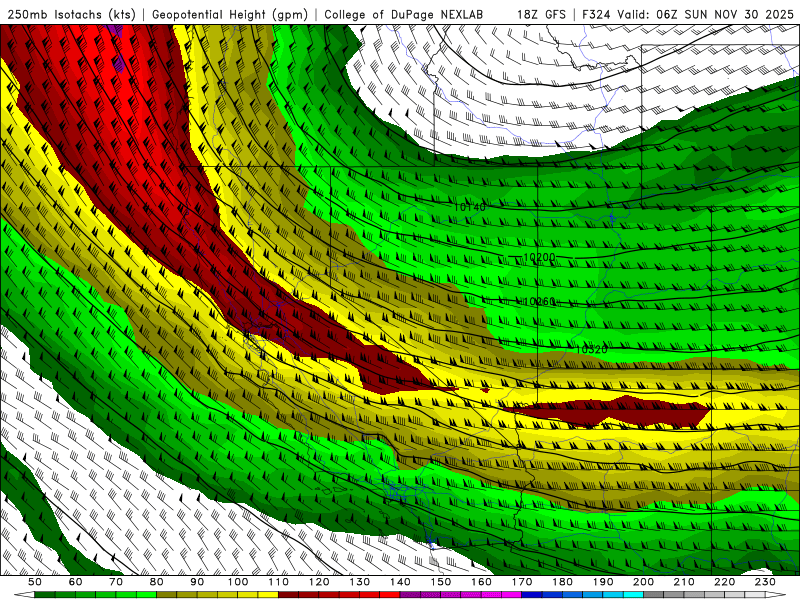Click the 150 kts colorbar tick label
The image size is (800, 600).
pyautogui.click(x=440, y=582)
